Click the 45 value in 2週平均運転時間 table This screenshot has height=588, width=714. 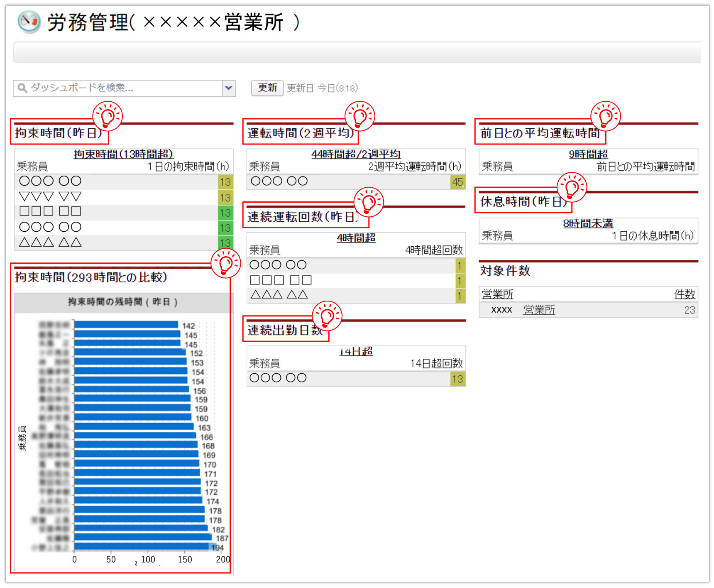point(457,182)
